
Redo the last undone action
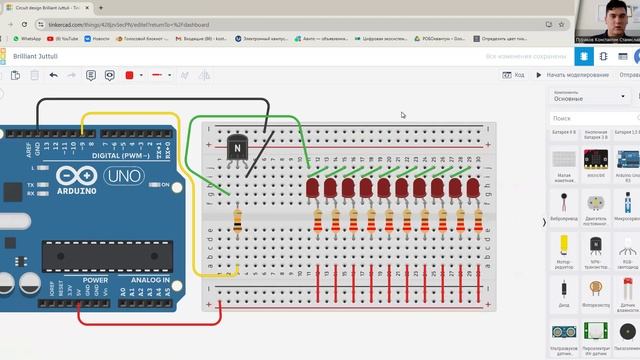tap(71, 75)
